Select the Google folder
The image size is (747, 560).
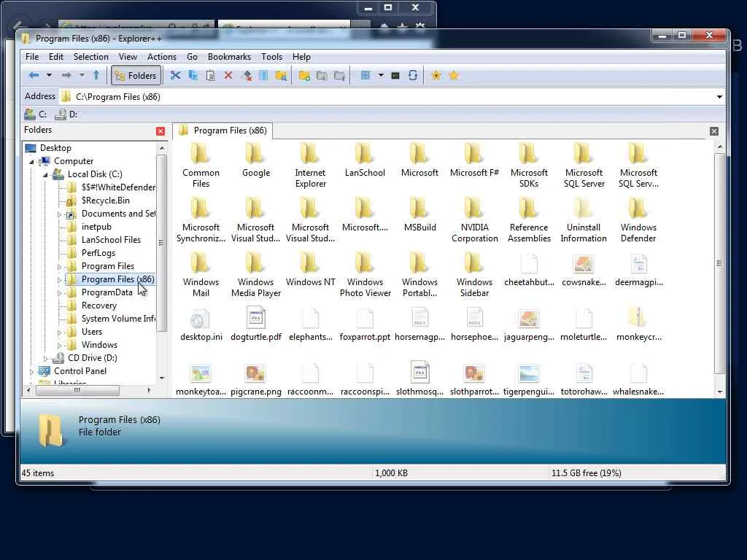point(255,161)
